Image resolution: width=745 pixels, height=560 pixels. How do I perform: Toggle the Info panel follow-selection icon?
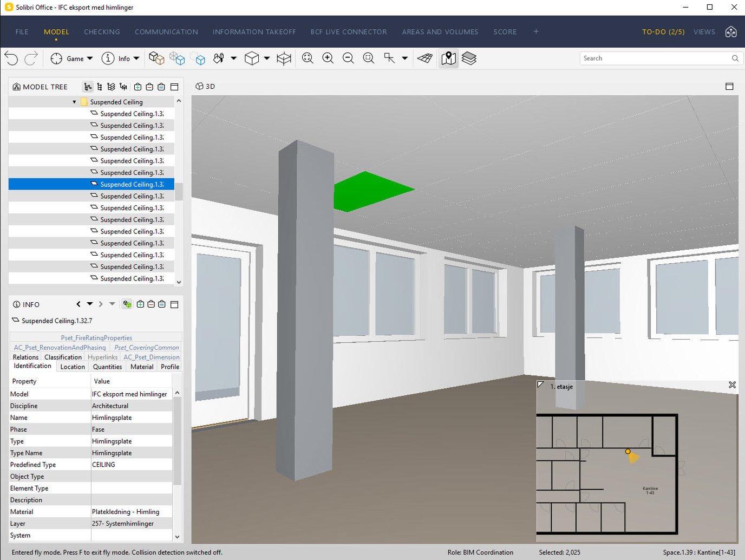point(127,304)
